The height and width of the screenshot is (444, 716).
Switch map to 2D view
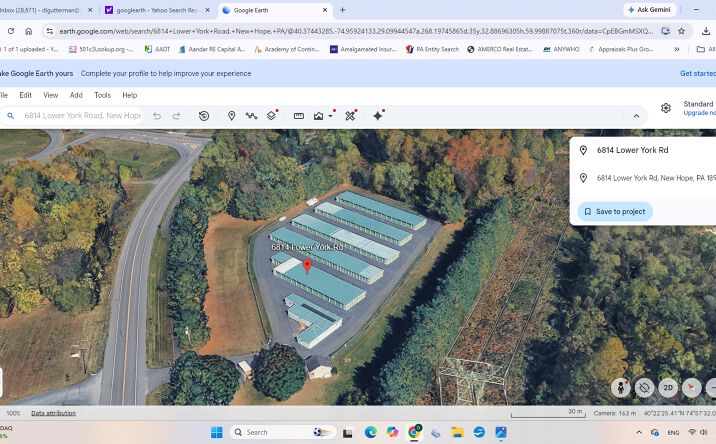click(x=668, y=388)
